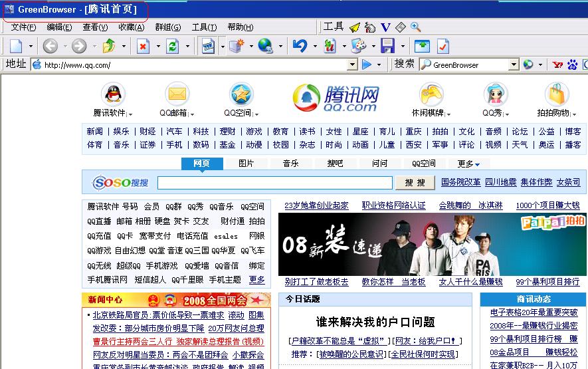Open the 文件(F) menu
Screen dimensions: 588x369
coord(23,27)
